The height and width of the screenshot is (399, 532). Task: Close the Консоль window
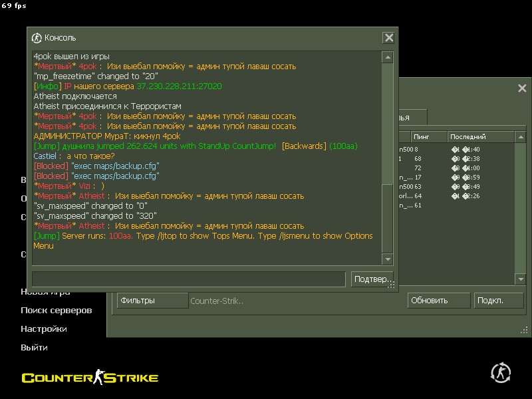[x=389, y=38]
